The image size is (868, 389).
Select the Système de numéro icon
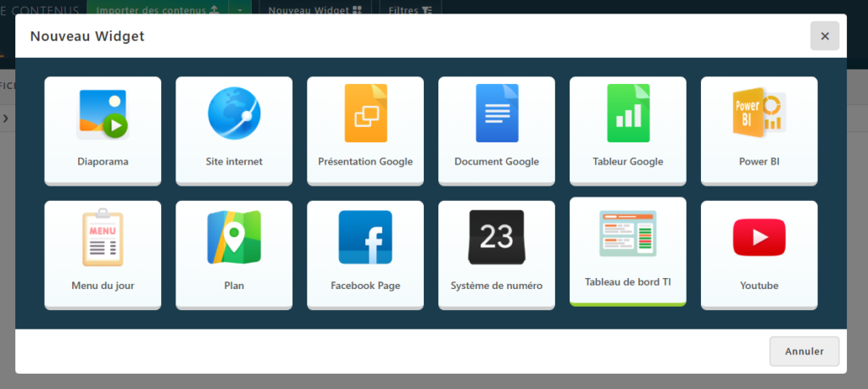[x=497, y=237]
